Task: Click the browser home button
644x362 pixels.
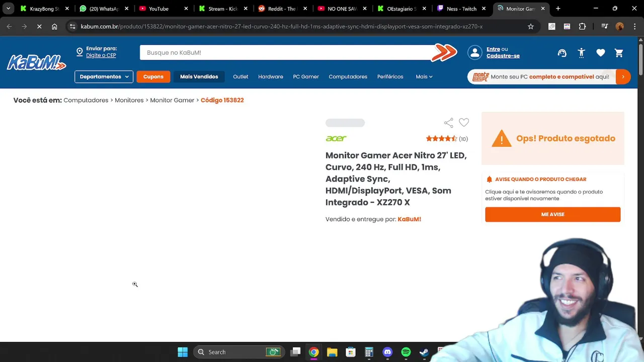Action: pyautogui.click(x=54, y=27)
